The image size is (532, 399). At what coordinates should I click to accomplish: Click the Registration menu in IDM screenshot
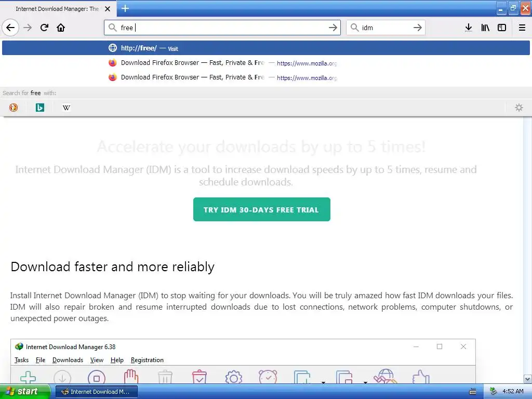(x=147, y=360)
